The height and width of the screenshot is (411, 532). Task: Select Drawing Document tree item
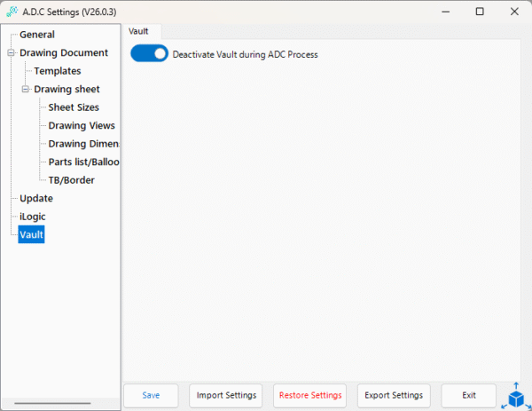64,52
